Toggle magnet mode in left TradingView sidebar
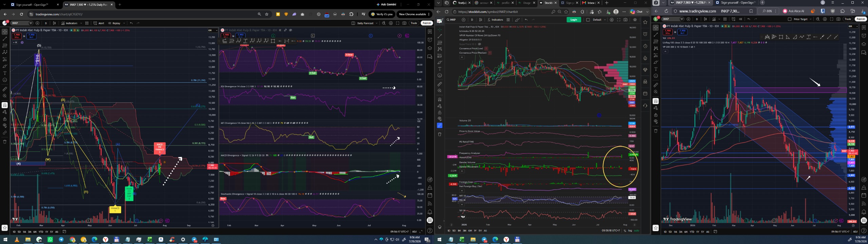Image resolution: width=868 pixels, height=244 pixels. click(5, 105)
